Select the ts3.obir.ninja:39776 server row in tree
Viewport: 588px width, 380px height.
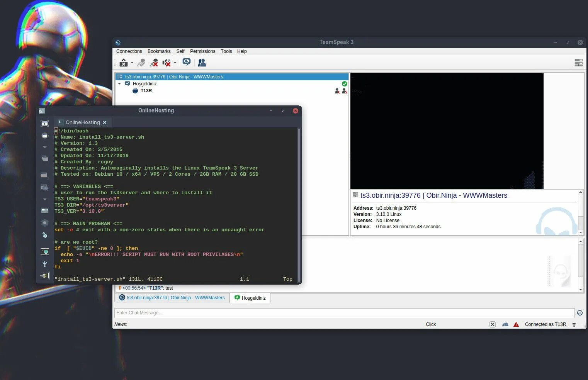click(232, 77)
